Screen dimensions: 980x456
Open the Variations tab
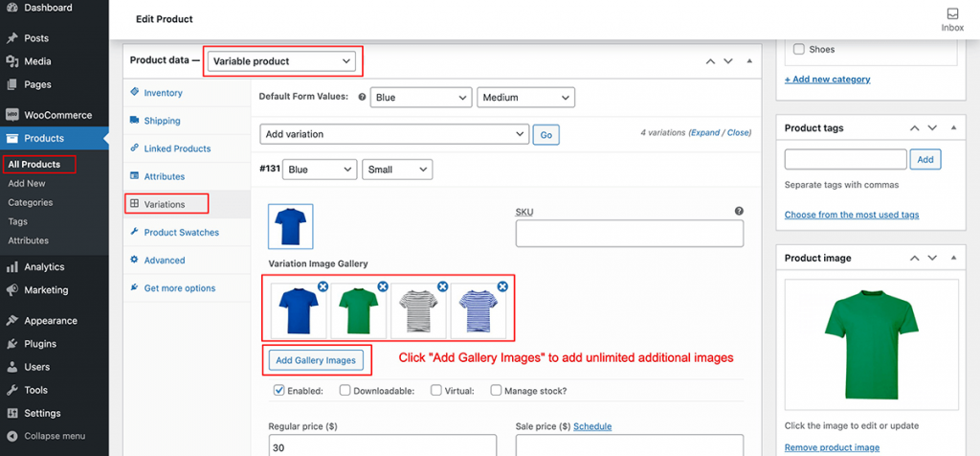[164, 204]
